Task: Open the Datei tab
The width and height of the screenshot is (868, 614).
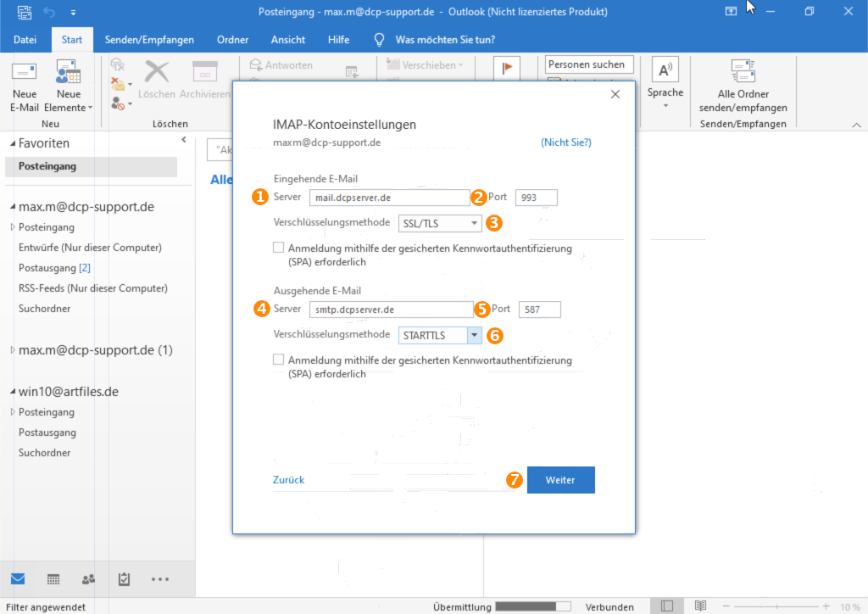Action: pos(25,39)
